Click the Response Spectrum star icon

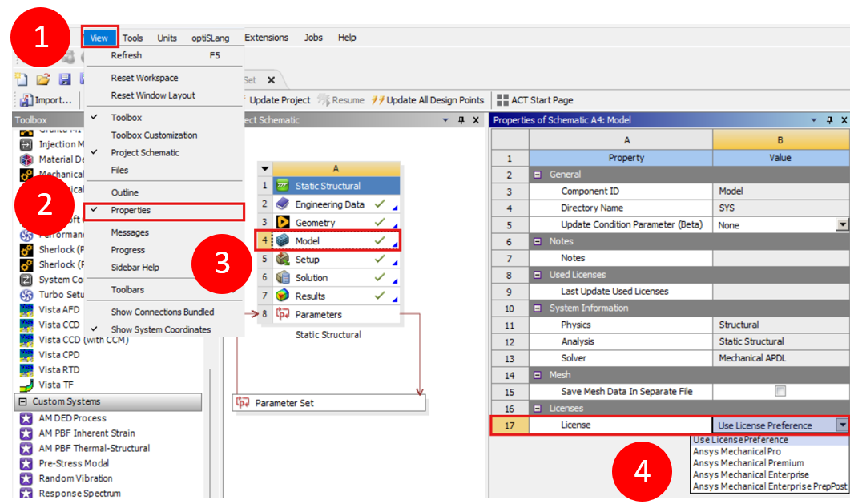(26, 493)
